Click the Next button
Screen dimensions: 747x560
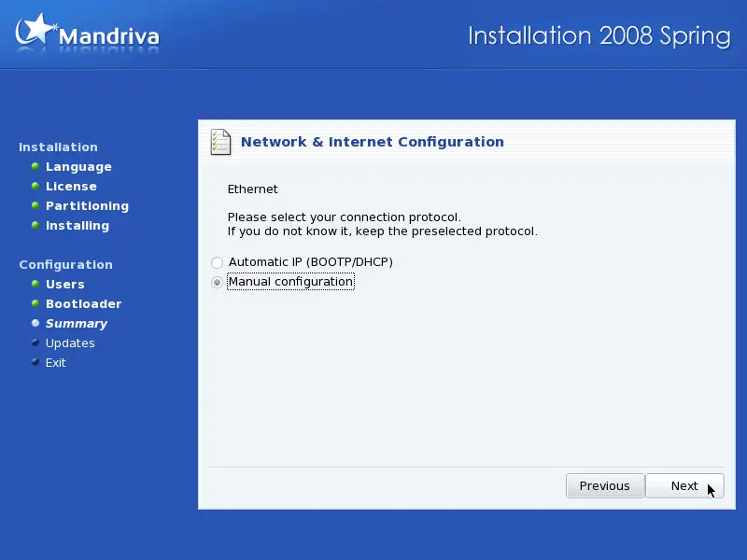[x=684, y=485]
